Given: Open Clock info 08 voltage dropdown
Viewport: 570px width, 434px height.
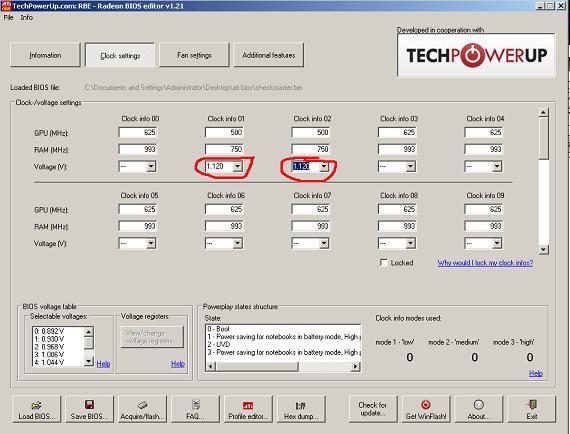Looking at the screenshot, I should click(410, 243).
